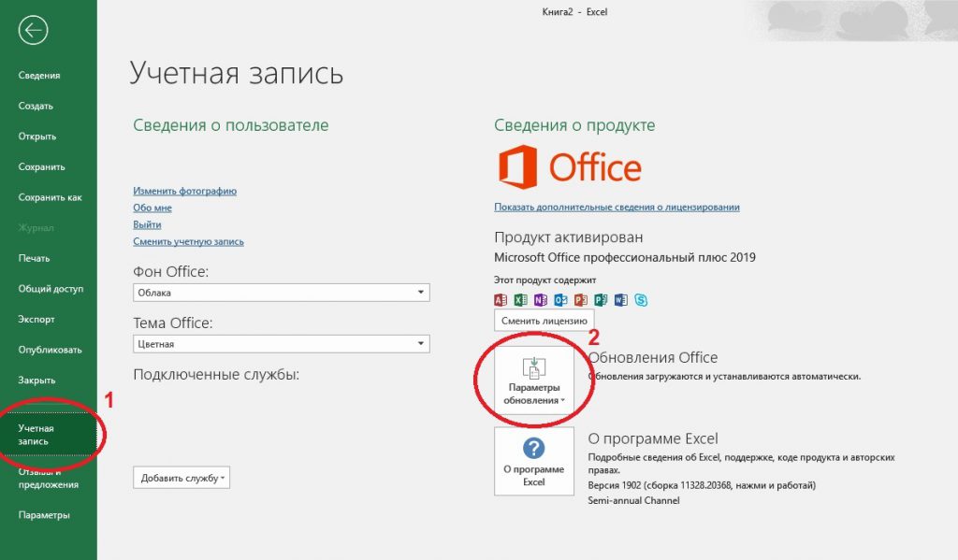Screen dimensions: 958x560
Task: Open the Сведения tab in sidebar
Action: [39, 75]
